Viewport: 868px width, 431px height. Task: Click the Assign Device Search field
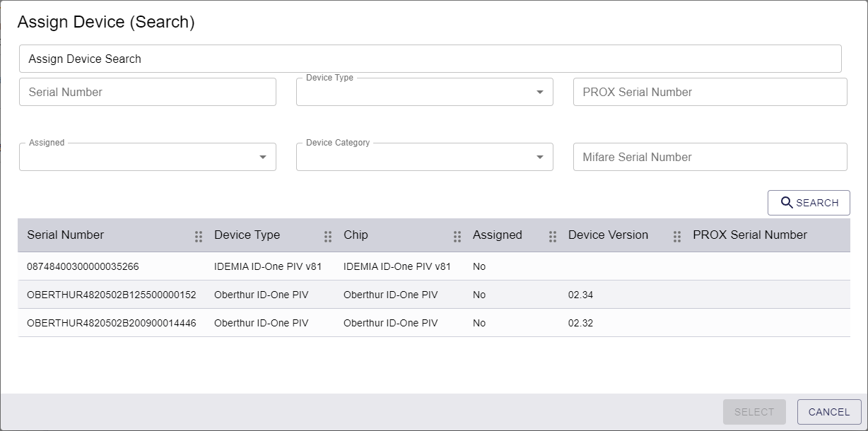(430, 59)
